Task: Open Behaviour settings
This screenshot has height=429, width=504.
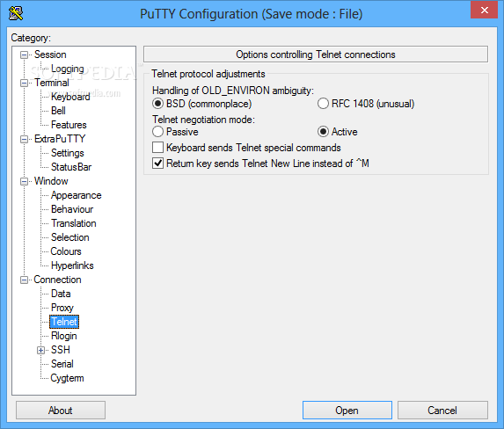Action: [x=72, y=209]
